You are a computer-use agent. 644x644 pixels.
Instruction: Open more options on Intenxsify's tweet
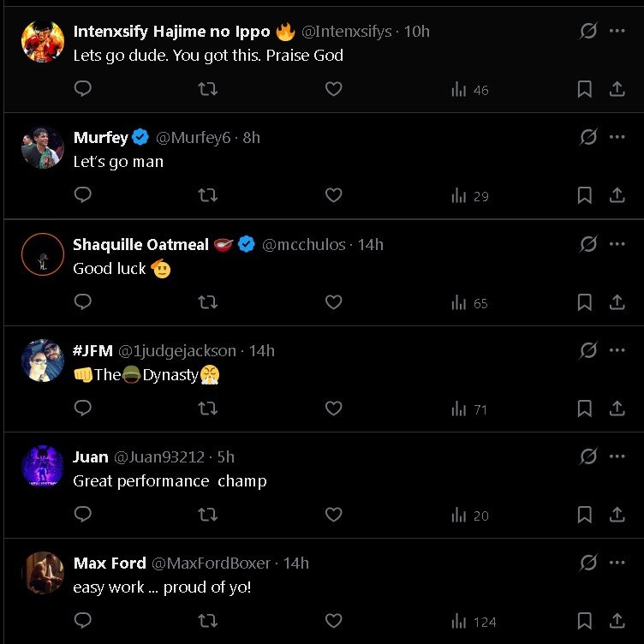617,31
